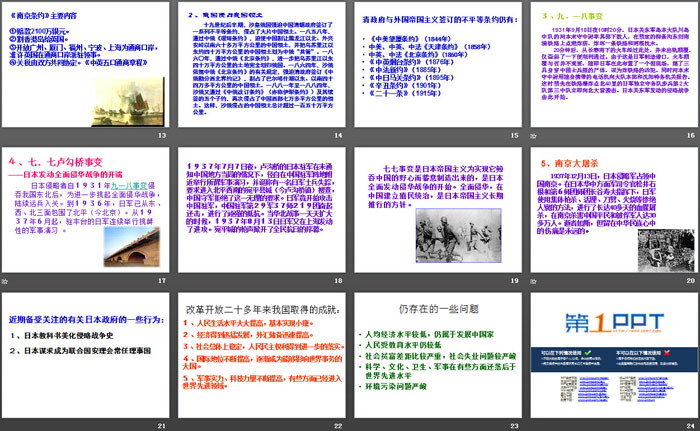Select slide 19 with the soldiers photograph
This screenshot has width=700, height=431.
point(438,210)
